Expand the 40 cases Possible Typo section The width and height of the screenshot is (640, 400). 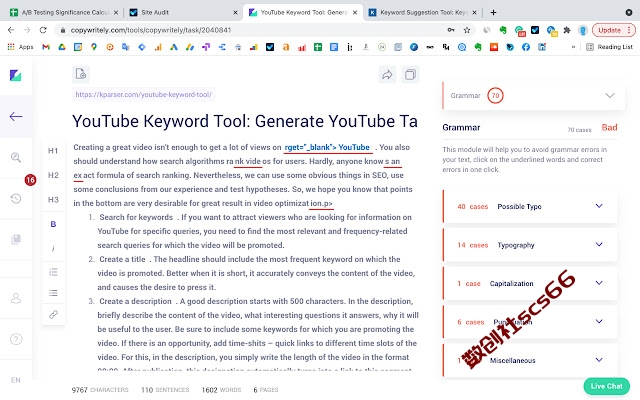(x=530, y=206)
